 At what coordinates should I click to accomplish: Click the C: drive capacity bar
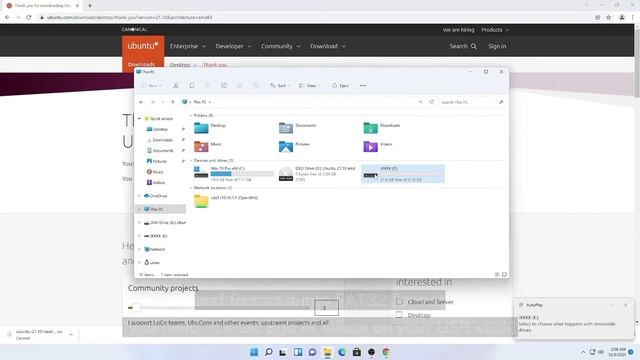coord(242,174)
